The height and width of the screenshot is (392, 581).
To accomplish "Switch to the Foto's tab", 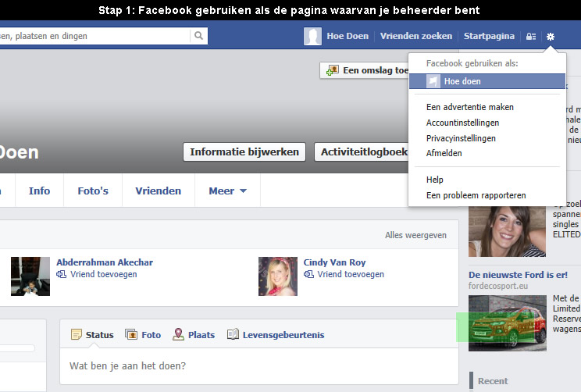I will 93,191.
